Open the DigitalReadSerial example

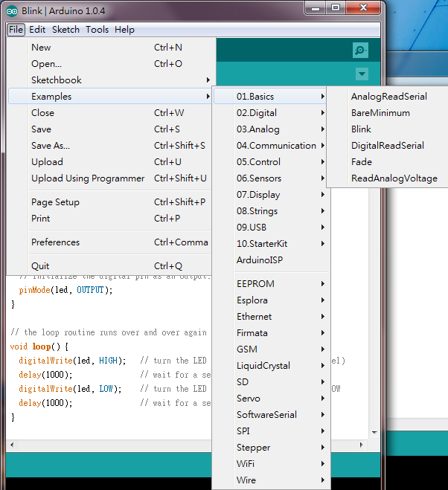pyautogui.click(x=388, y=145)
